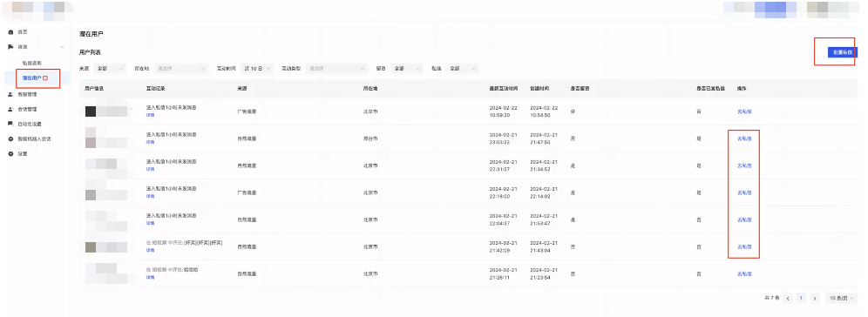Open 会话管理 in the sidebar
The image size is (868, 317).
(x=26, y=109)
